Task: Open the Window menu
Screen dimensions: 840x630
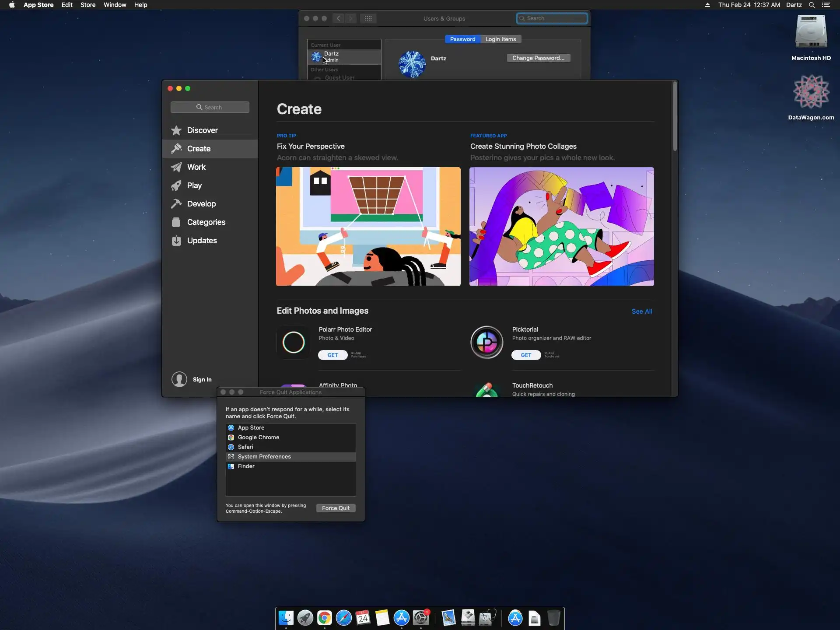Action: pos(115,5)
